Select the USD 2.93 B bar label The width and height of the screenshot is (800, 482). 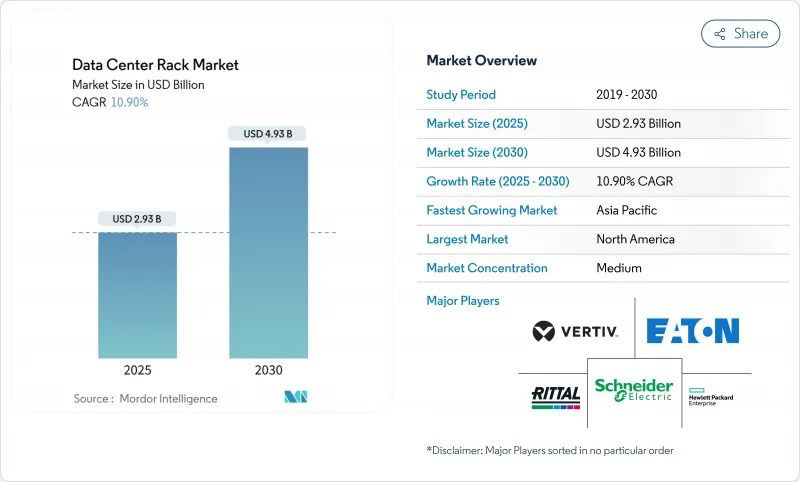[138, 219]
